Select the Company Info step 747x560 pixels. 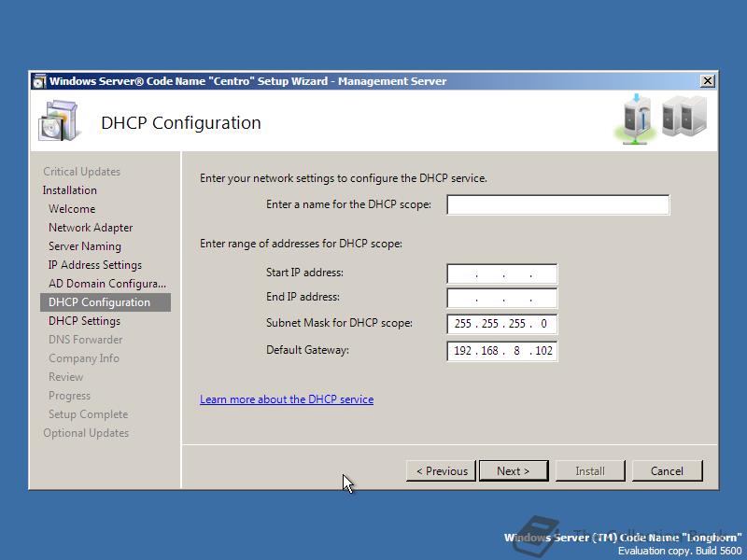coord(84,358)
